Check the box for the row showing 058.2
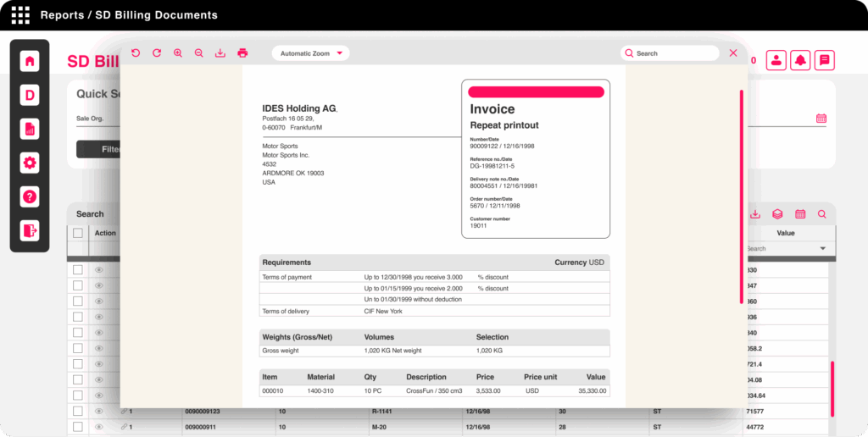The height and width of the screenshot is (437, 868). [x=77, y=348]
